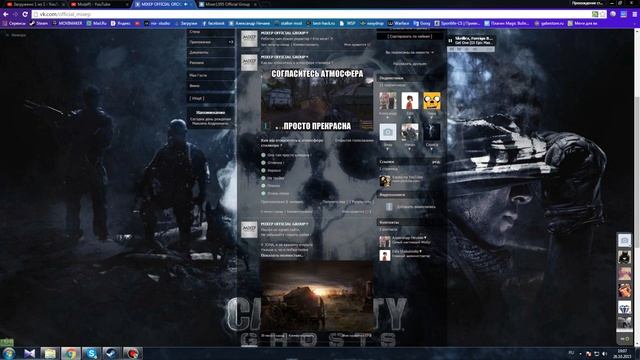
Task: Click the clock in the system tray
Action: point(622,353)
